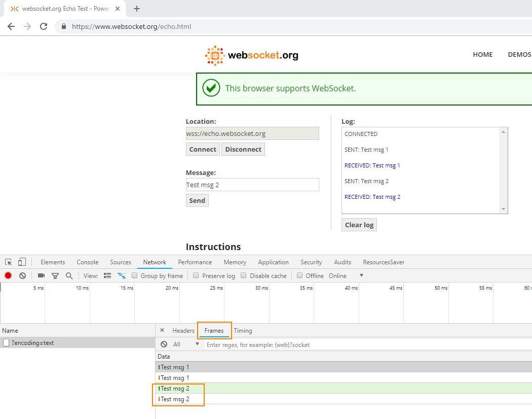
Task: View site info via padlock icon
Action: coord(63,26)
